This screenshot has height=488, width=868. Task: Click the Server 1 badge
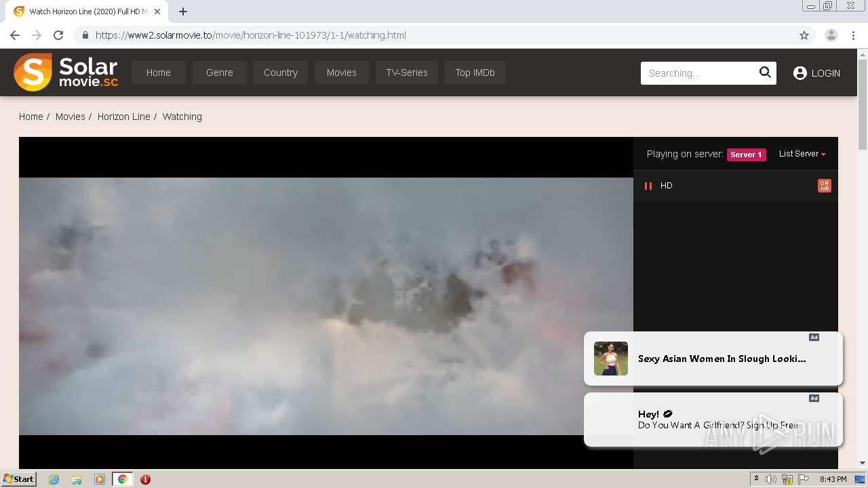[x=747, y=155]
